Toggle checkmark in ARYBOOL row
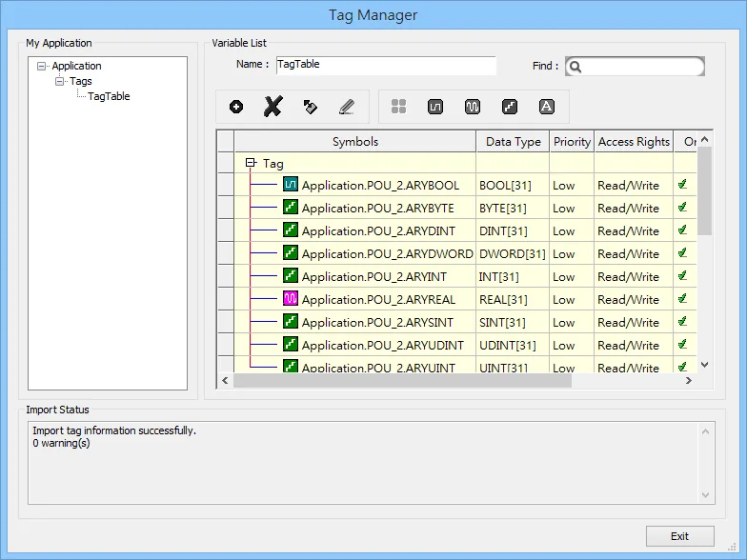This screenshot has height=560, width=747. [682, 184]
